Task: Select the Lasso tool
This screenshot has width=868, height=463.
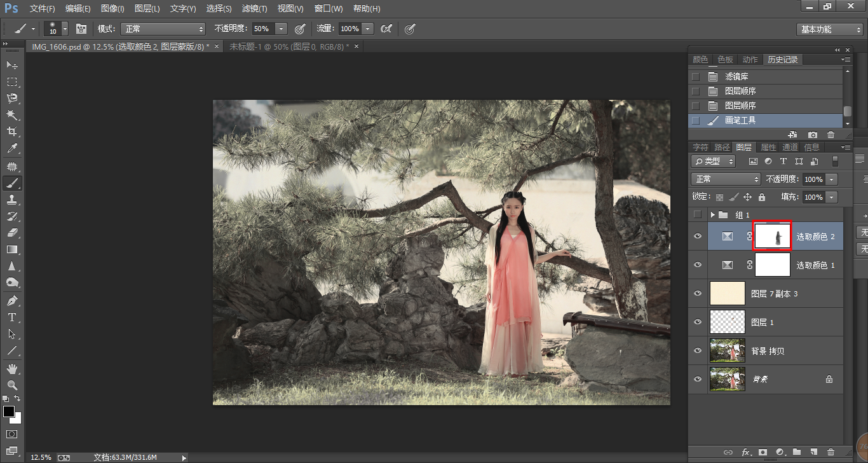Action: (x=12, y=98)
